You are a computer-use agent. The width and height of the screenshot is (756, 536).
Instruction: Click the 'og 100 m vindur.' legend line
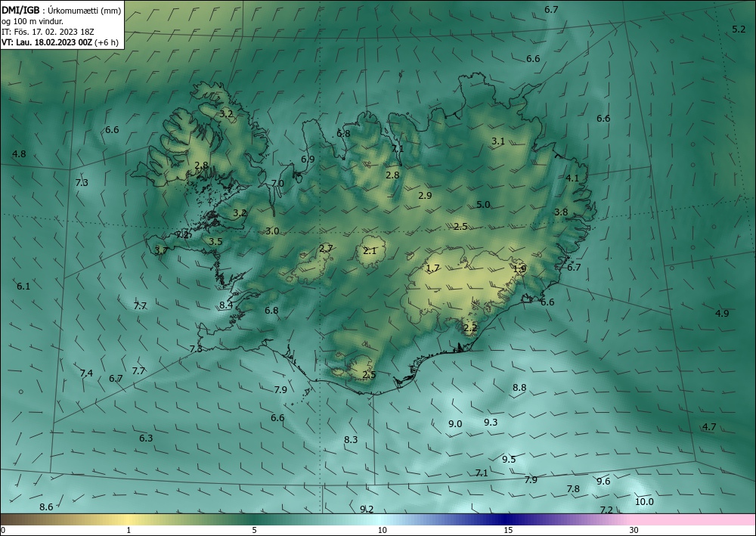[33, 21]
